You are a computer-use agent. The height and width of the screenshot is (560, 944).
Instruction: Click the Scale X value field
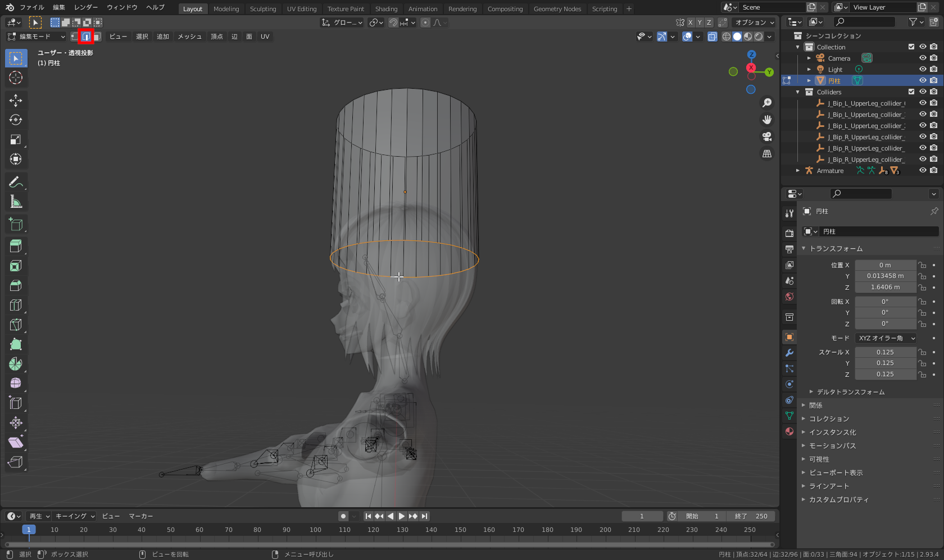tap(885, 352)
